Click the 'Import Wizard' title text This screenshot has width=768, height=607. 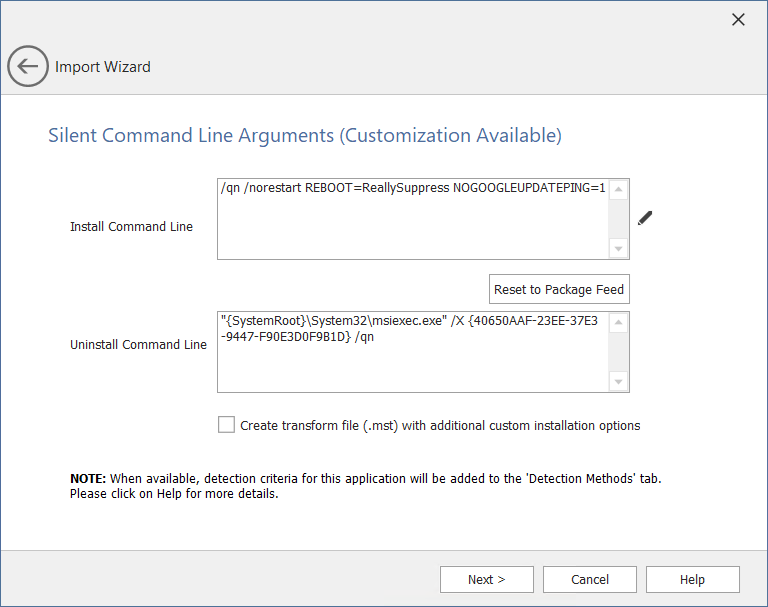click(103, 67)
